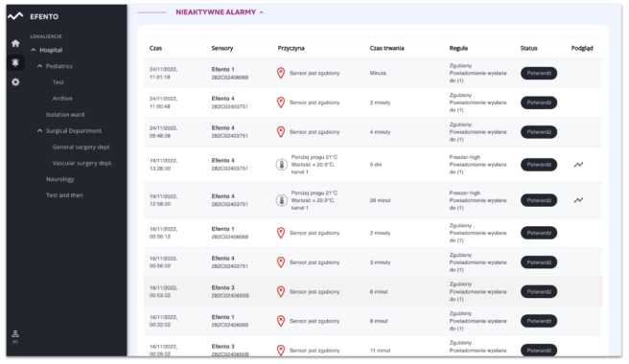The width and height of the screenshot is (629, 364).
Task: Confirm alarm from 19/11/2022 12:58:00 with Potwierdź
Action: pyautogui.click(x=539, y=200)
